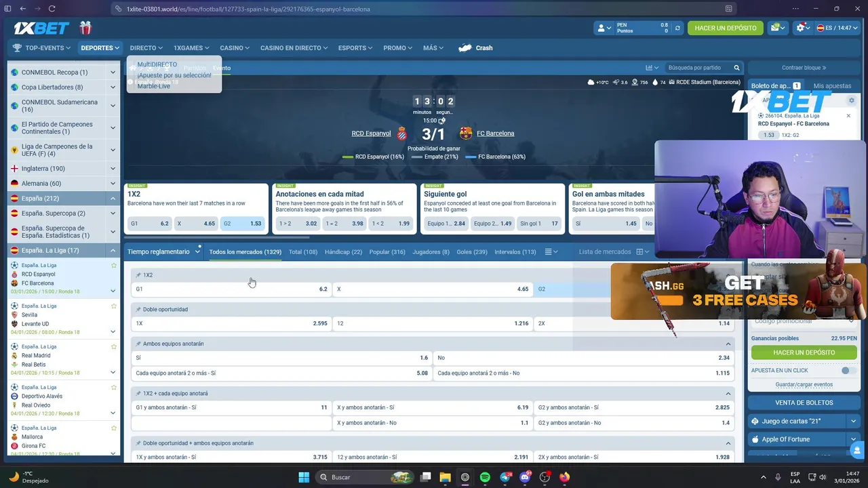Toggle APUESTA EN UN CLICK switch
Screen dimensions: 868x488
tap(848, 371)
